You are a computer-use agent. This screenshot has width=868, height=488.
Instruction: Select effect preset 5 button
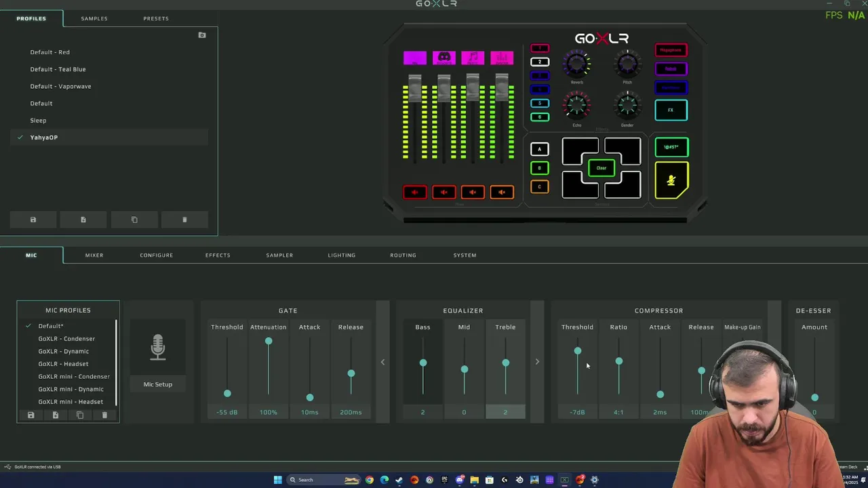click(x=540, y=103)
